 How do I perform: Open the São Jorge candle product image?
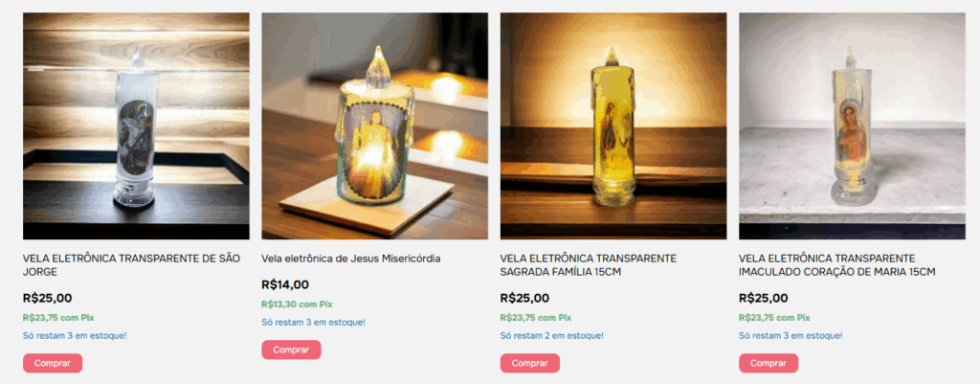click(x=136, y=125)
